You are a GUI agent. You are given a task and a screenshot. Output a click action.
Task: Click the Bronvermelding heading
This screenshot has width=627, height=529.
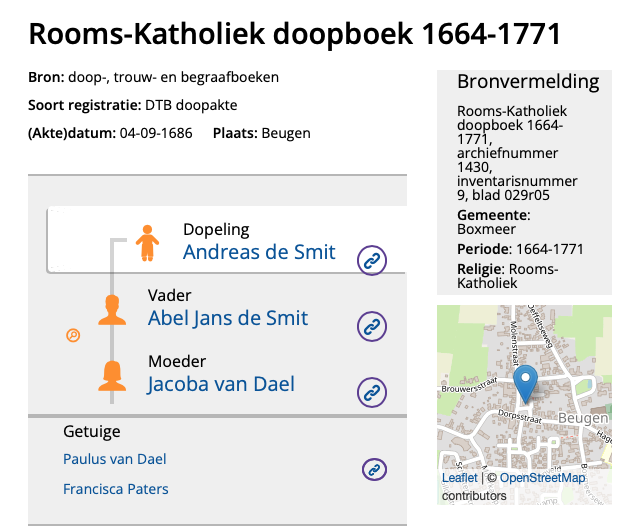528,82
